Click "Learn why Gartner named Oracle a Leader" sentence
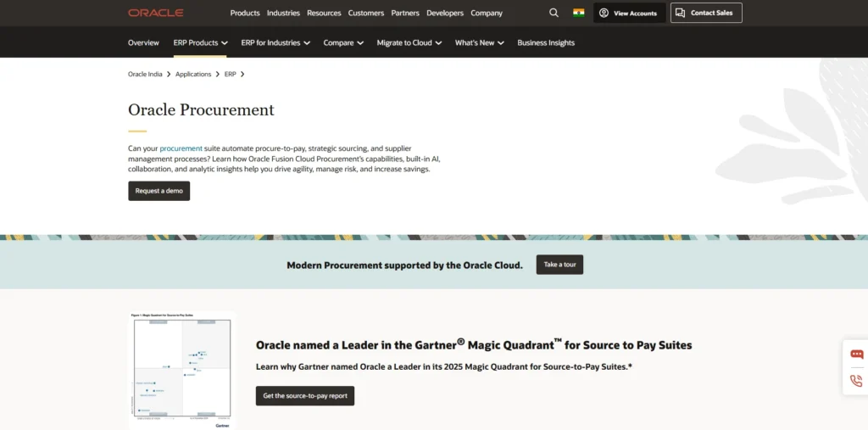 pos(444,366)
